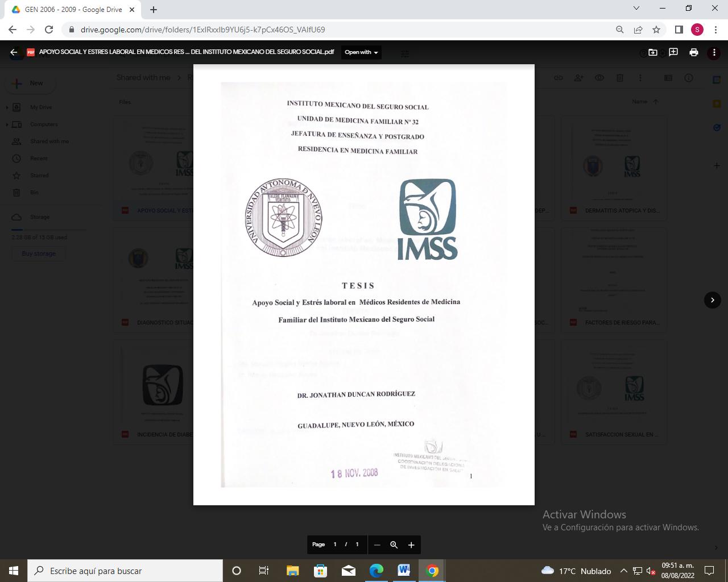This screenshot has height=582, width=728.
Task: Click the current page number field
Action: pos(335,544)
